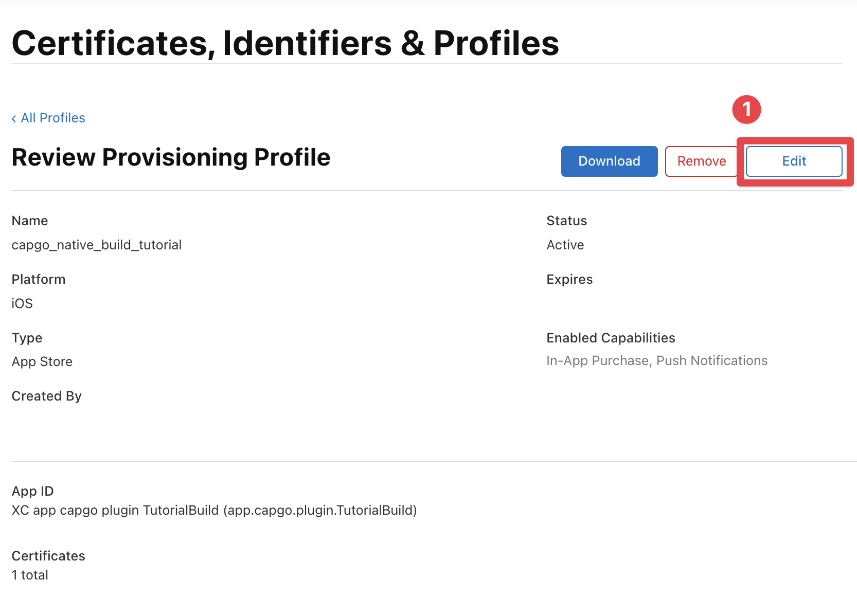
Task: Click the Download button
Action: [609, 161]
